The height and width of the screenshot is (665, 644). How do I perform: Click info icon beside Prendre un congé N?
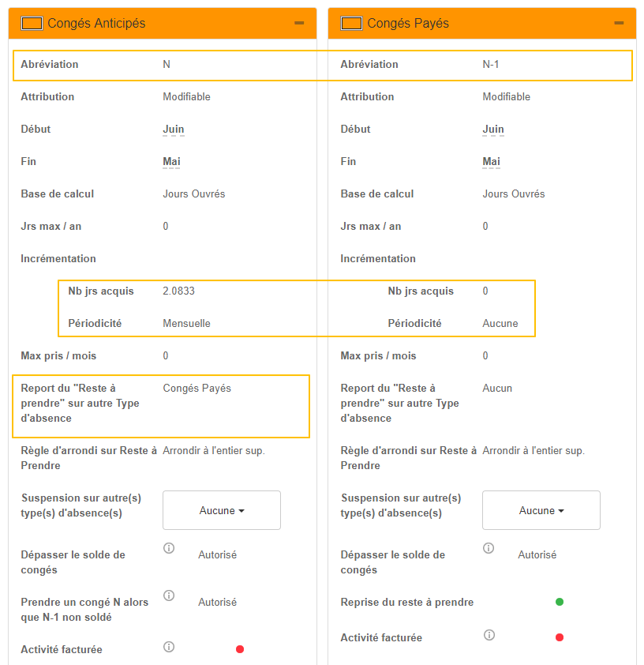tap(169, 595)
